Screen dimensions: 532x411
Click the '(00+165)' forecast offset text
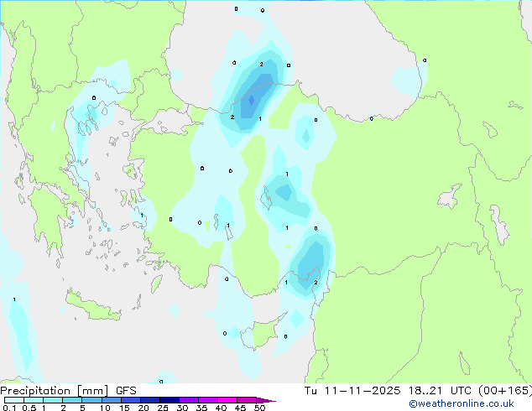pos(505,391)
